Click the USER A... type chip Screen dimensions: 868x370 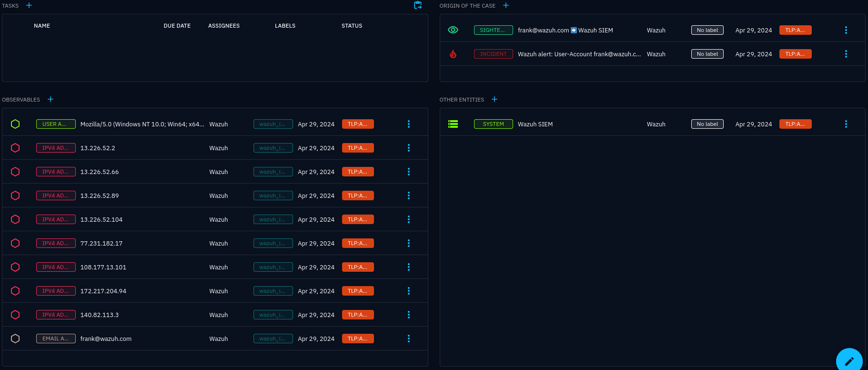click(x=56, y=124)
